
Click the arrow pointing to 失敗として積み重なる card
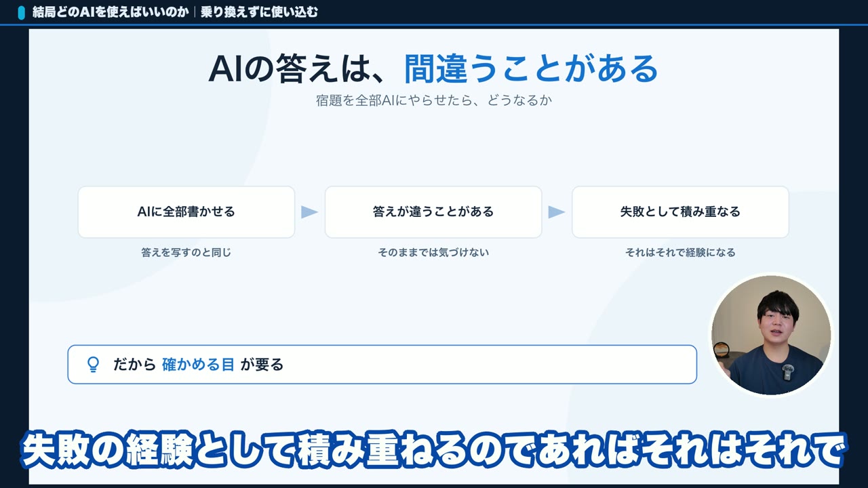(557, 212)
